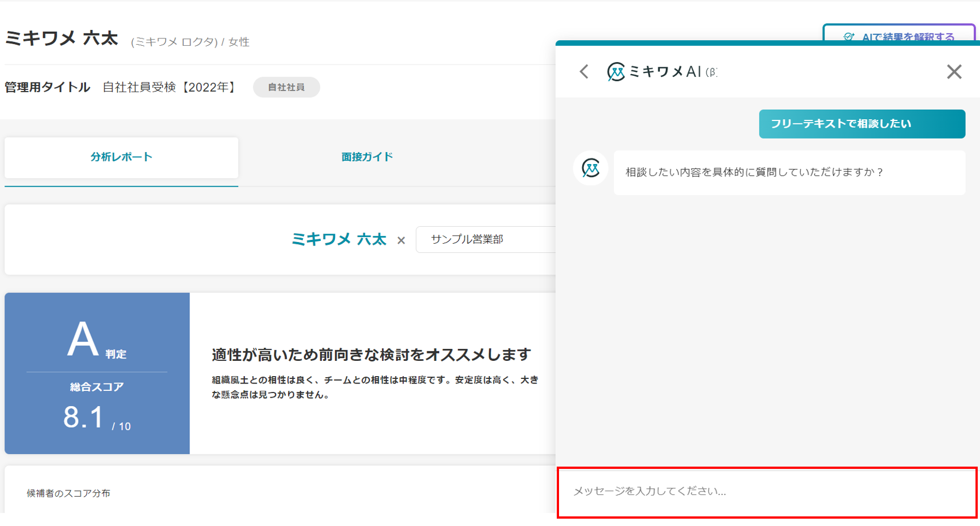The width and height of the screenshot is (980, 526).
Task: Switch to the 面接ガイド tab
Action: 367,157
